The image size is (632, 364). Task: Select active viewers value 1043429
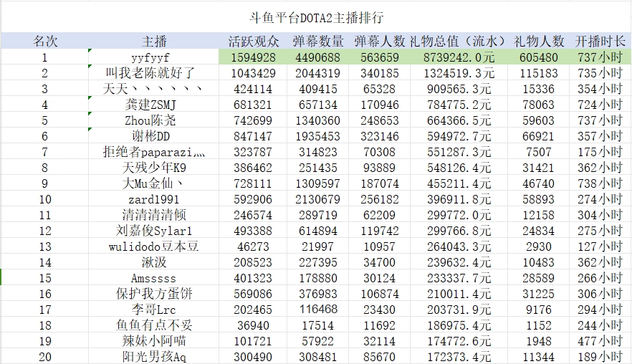pos(253,73)
